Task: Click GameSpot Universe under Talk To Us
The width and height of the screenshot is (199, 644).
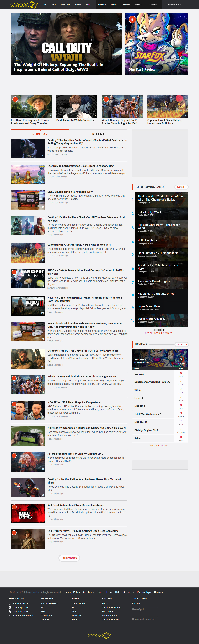Action: [x=143, y=619]
